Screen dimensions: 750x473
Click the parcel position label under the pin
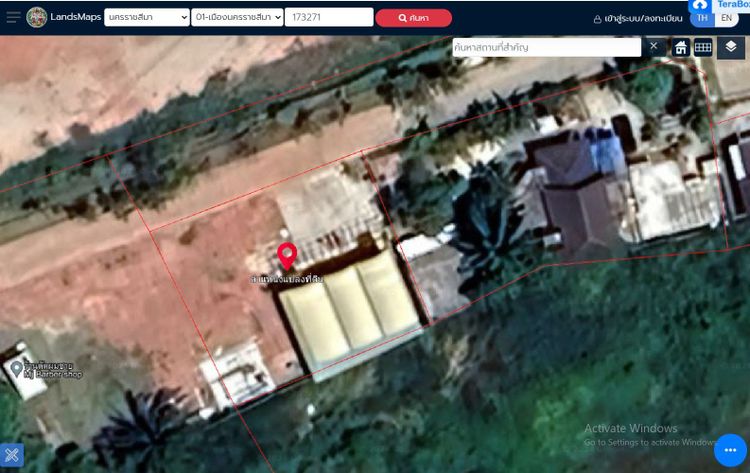pyautogui.click(x=287, y=278)
